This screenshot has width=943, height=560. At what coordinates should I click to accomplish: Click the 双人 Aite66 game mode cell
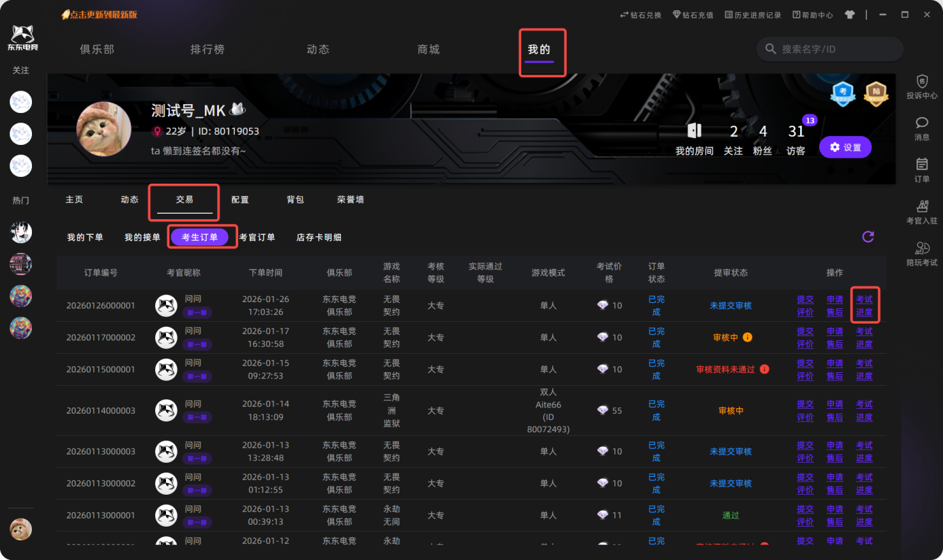548,410
